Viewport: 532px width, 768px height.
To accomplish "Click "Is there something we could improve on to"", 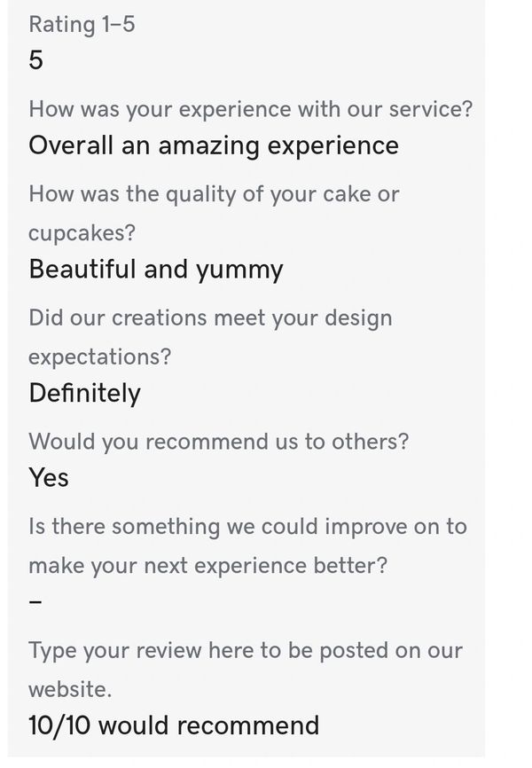I will [x=247, y=526].
